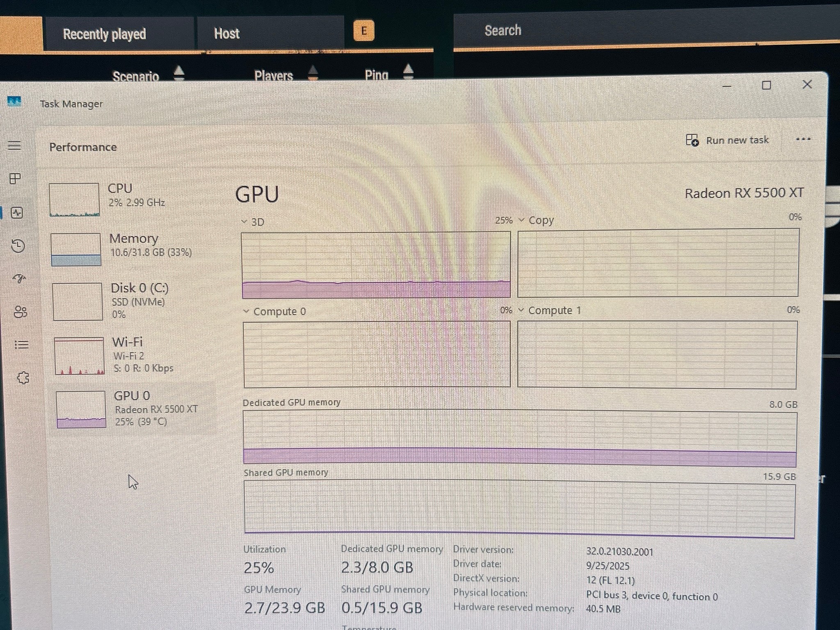Close the Task Manager window
840x630 pixels.
tap(807, 84)
